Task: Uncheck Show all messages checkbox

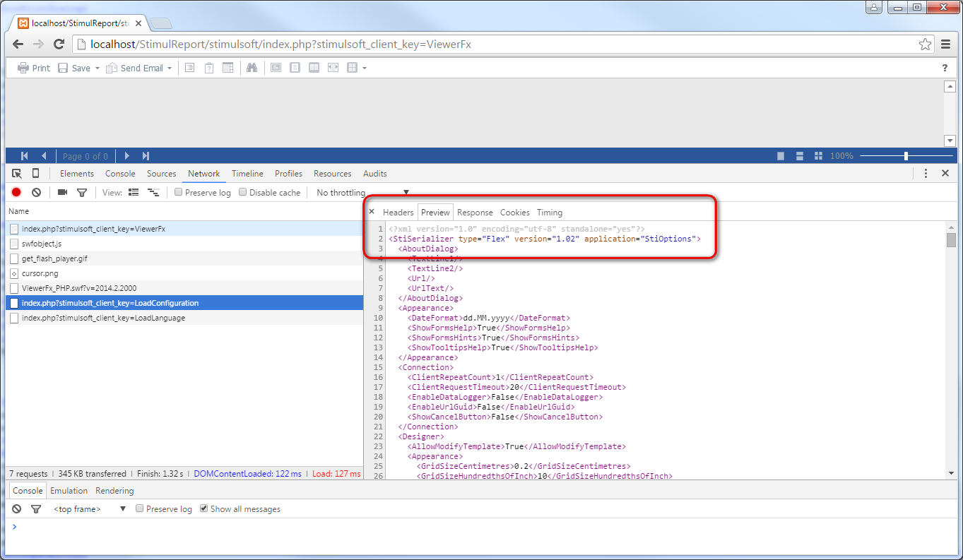Action: pyautogui.click(x=204, y=508)
